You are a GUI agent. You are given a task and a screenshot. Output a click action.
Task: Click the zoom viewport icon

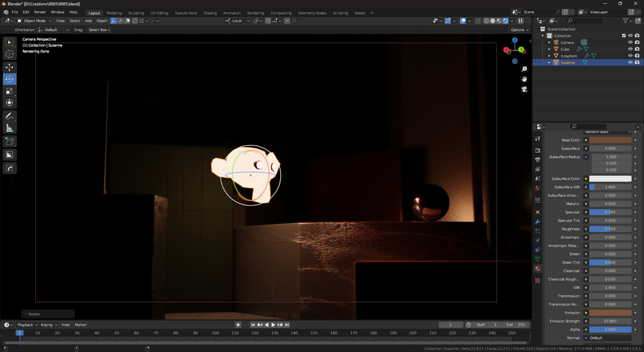tap(524, 69)
